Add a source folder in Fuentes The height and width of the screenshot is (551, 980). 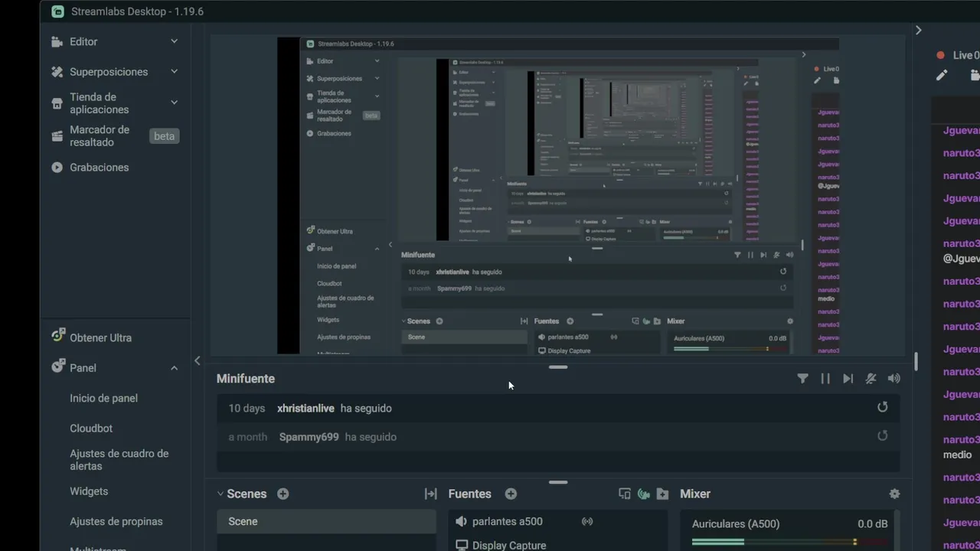[663, 494]
